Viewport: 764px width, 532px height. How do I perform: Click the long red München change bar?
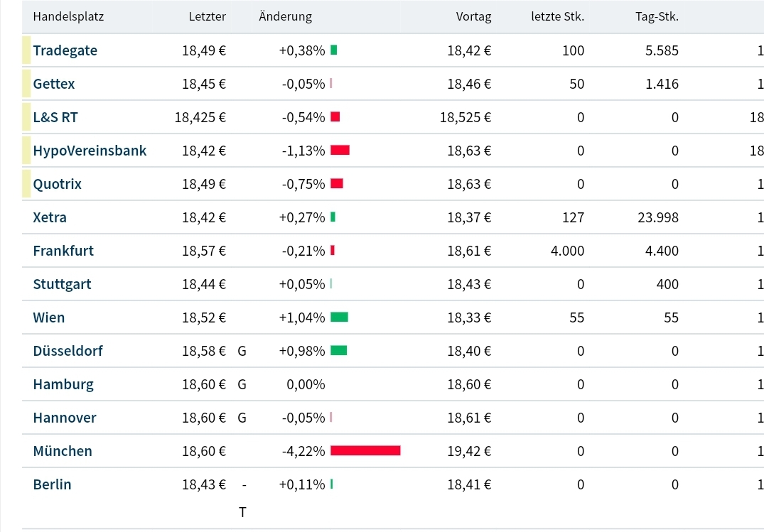(x=365, y=451)
